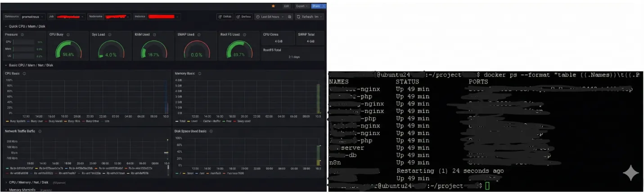Star this Grafana dashboard as favorite
644x194 pixels.
point(273,6)
